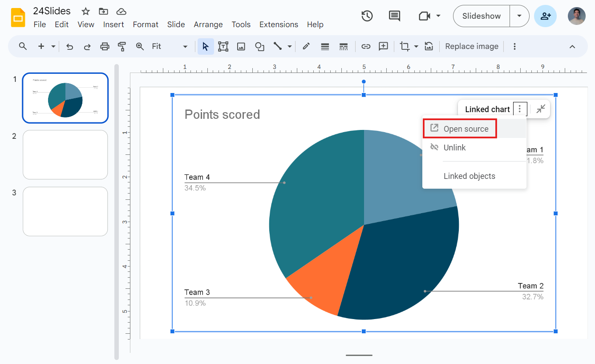Viewport: 595px width, 364px height.
Task: Open the Slideshow options dropdown arrow
Action: [x=519, y=16]
